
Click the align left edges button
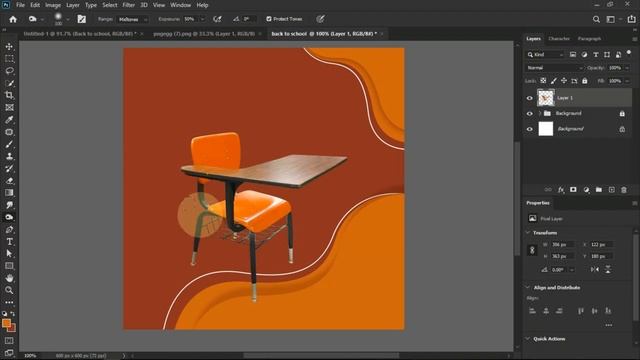pyautogui.click(x=532, y=311)
